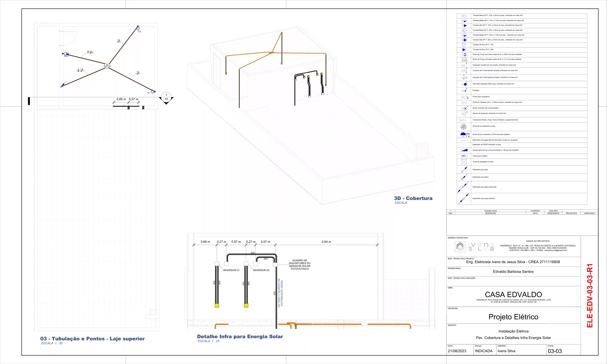Screen dimensions: 607x364
Task: Click the Ponto de luz na parede symbol
Action: 465,135
